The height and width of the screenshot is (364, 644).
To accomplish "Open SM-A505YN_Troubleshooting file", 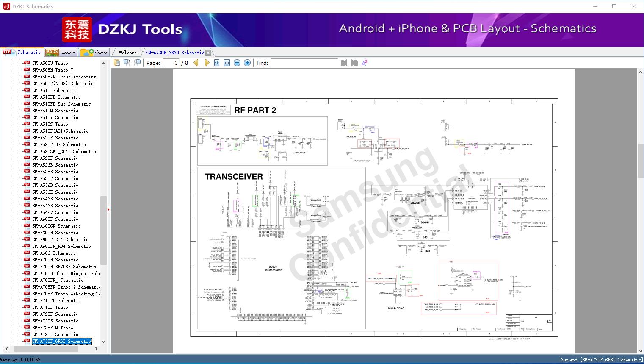I will click(x=64, y=77).
